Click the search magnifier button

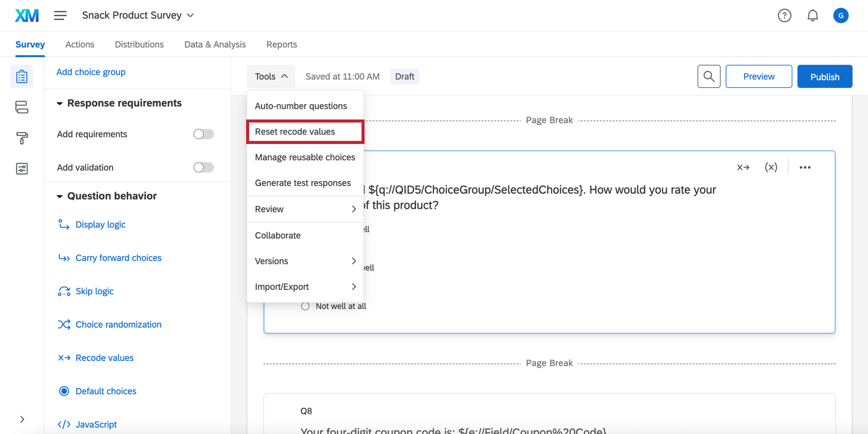click(709, 77)
